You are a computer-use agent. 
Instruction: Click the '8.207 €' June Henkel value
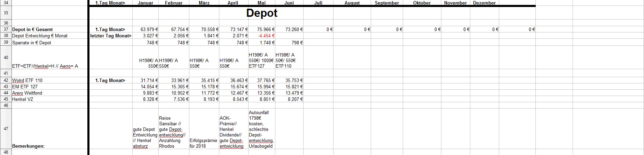[x=289, y=99]
